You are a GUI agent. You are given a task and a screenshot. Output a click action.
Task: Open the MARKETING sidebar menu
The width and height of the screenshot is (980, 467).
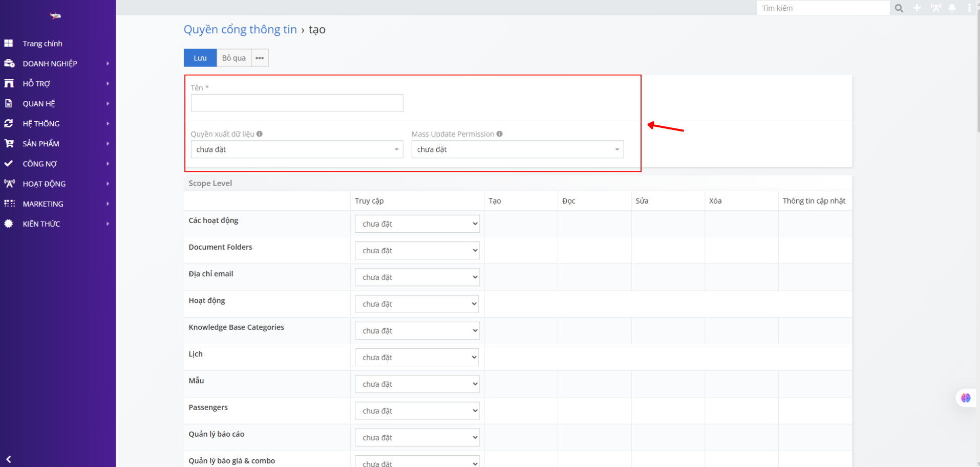(43, 204)
